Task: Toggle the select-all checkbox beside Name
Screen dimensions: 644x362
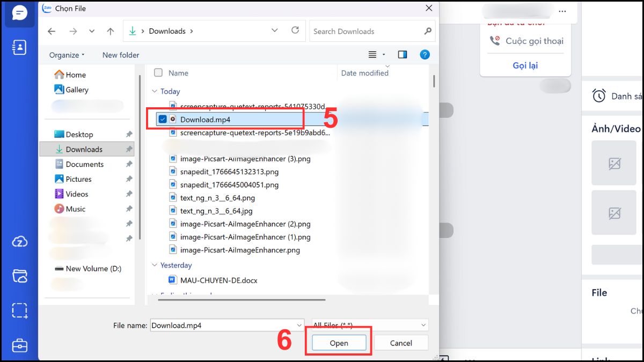Action: [x=158, y=73]
